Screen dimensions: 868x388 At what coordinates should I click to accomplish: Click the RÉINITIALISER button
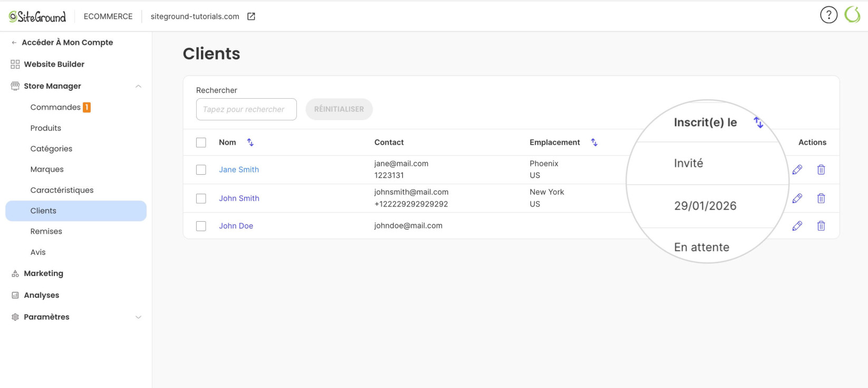click(x=339, y=109)
